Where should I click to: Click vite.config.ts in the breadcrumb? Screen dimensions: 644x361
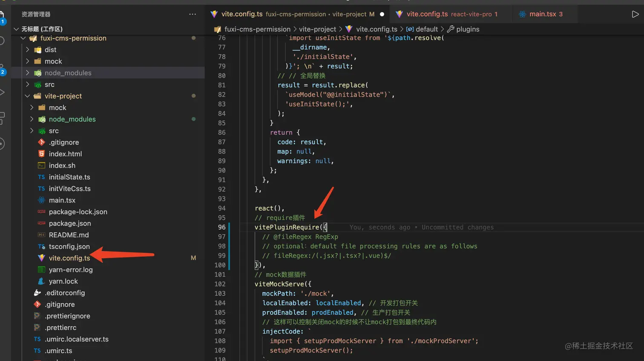point(377,29)
